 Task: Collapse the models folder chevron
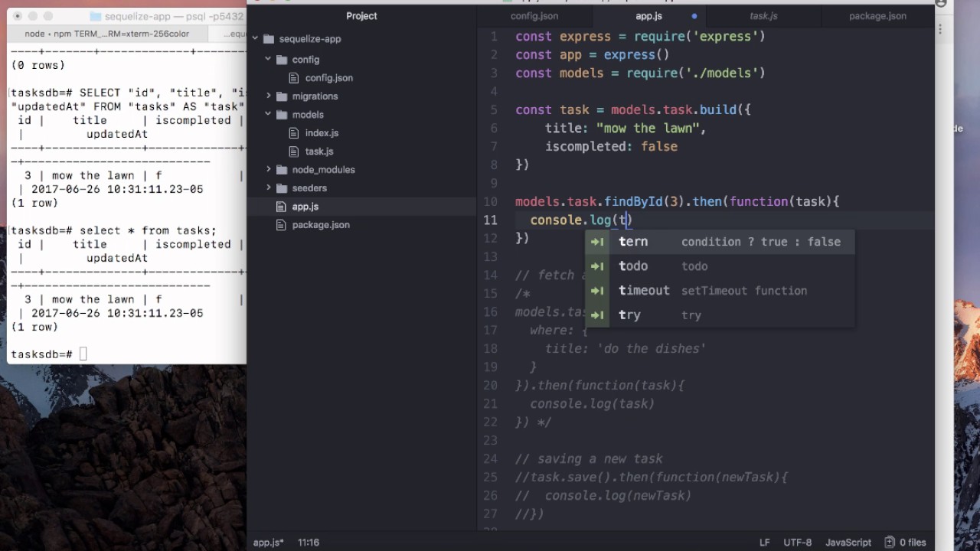pos(268,114)
